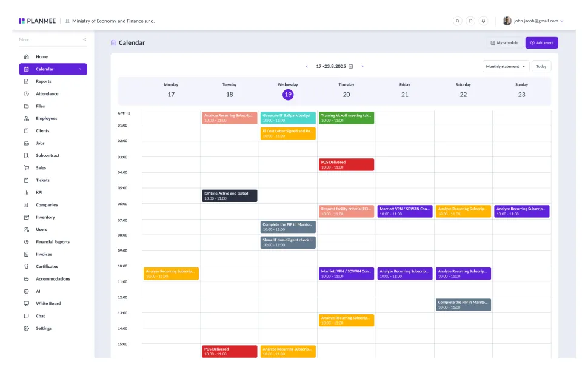Click the Sales cart icon in sidebar
588x370 pixels.
(x=26, y=168)
